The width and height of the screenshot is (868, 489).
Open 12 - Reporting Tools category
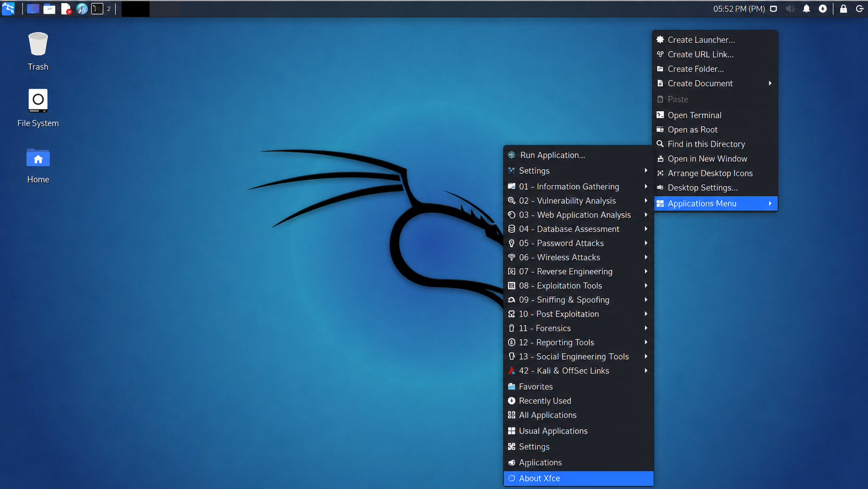tap(578, 342)
